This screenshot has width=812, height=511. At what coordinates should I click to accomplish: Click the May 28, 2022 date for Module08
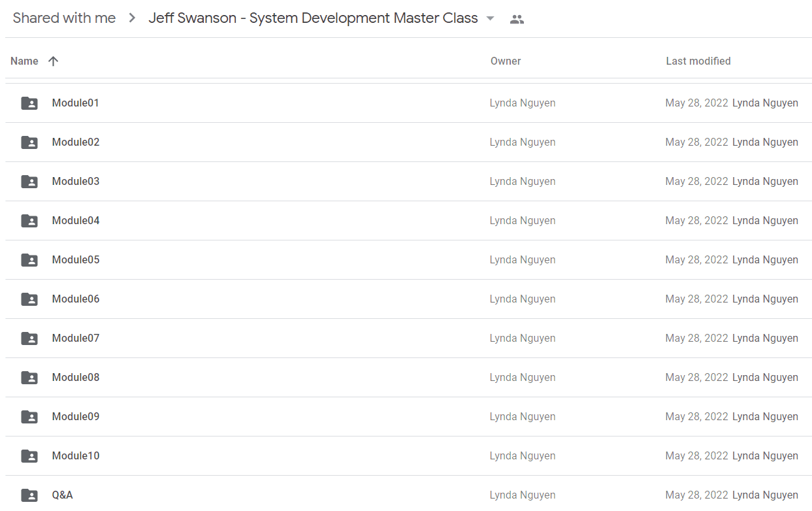(x=696, y=378)
